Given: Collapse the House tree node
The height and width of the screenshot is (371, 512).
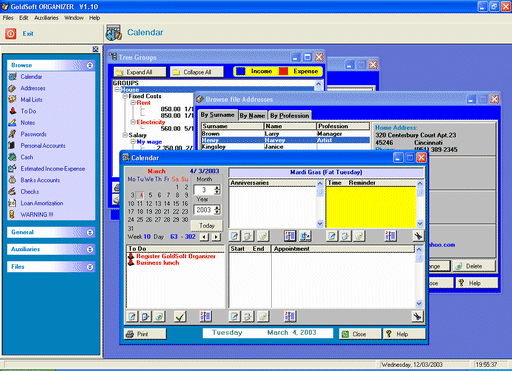Looking at the screenshot, I should [117, 90].
